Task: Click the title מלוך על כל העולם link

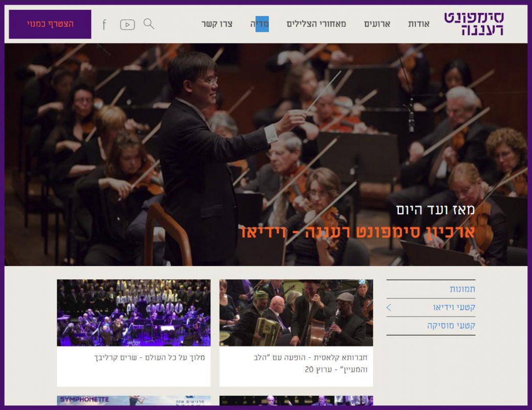Action: click(150, 357)
